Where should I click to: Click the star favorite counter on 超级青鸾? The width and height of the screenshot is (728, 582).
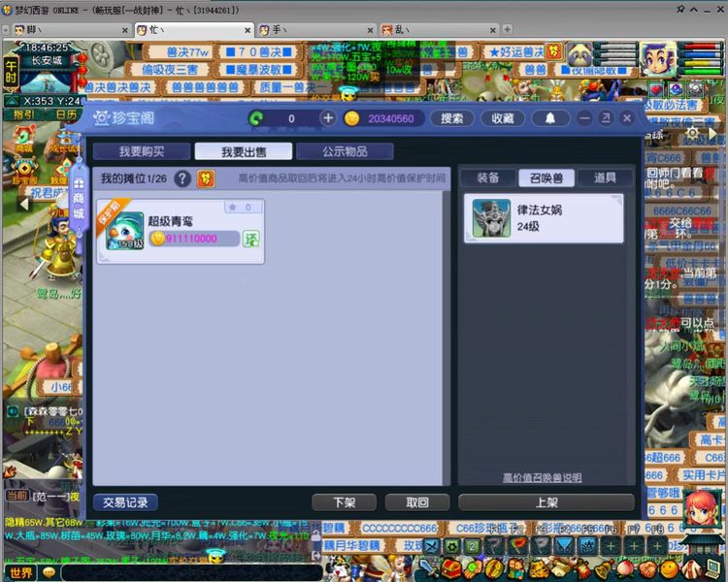(243, 207)
